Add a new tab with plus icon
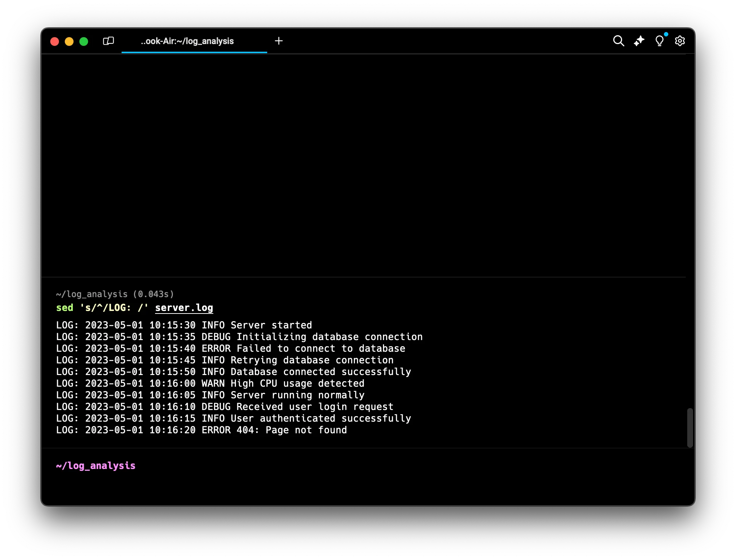The height and width of the screenshot is (560, 736). coord(279,41)
